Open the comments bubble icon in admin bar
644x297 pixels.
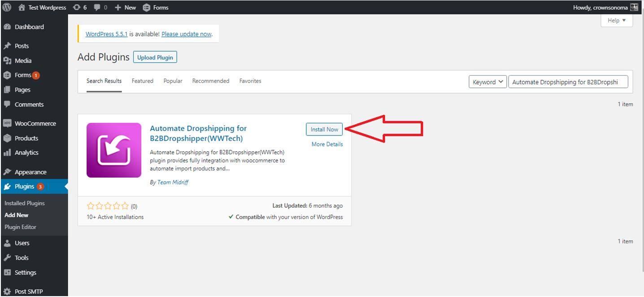point(96,8)
